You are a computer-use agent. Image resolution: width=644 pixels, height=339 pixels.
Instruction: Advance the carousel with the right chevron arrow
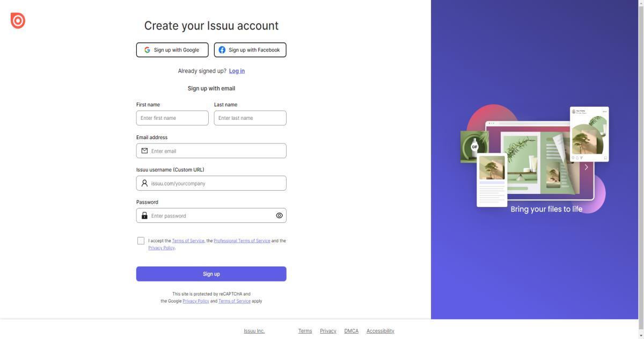(x=586, y=167)
